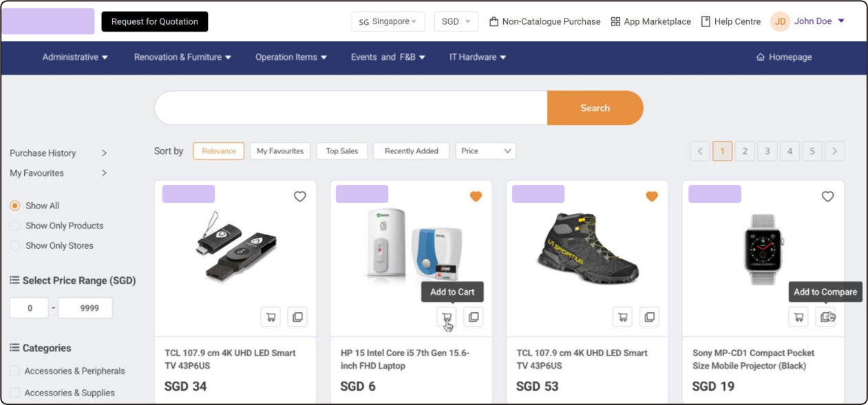The image size is (868, 405).
Task: Click the JD user avatar
Action: point(780,21)
